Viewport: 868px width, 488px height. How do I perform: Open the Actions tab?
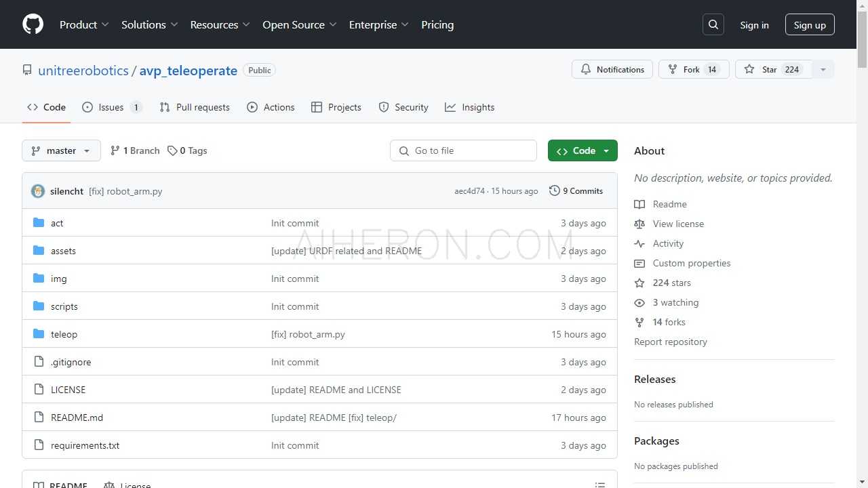tap(271, 107)
